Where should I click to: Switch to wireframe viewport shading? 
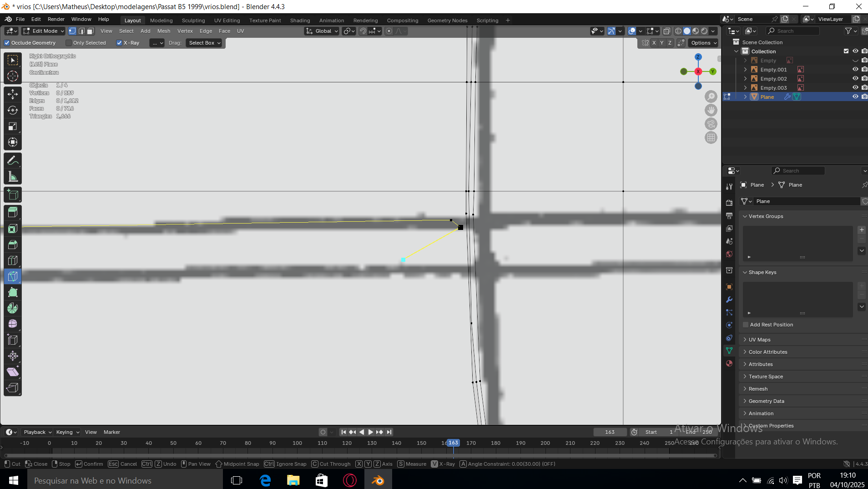pos(678,31)
